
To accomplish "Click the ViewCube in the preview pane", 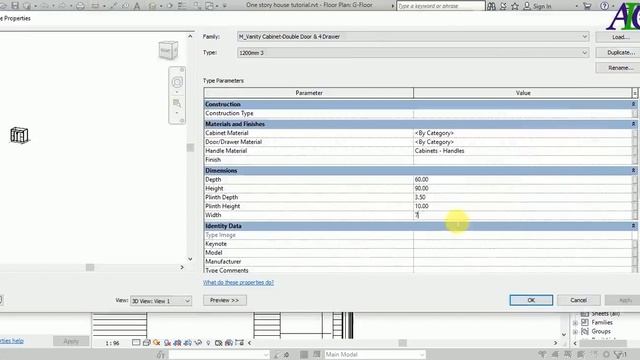I will coord(168,50).
